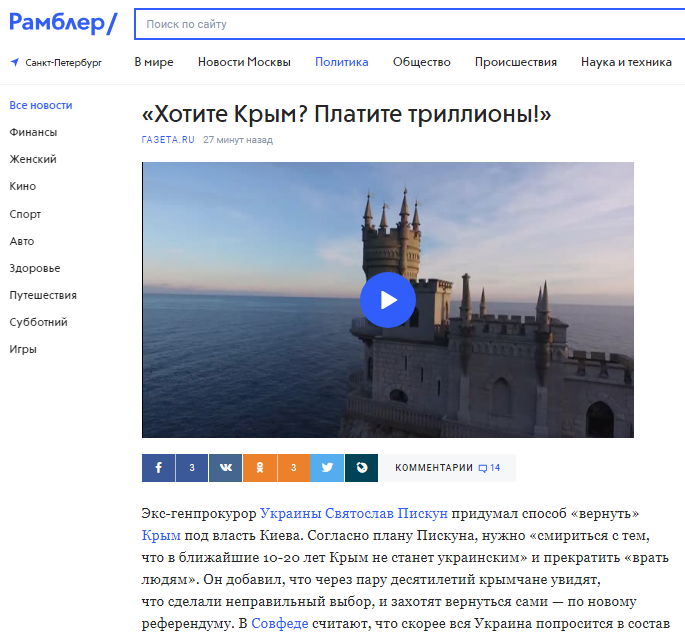The image size is (685, 634).
Task: Share the article on LiveJournal
Action: [361, 468]
